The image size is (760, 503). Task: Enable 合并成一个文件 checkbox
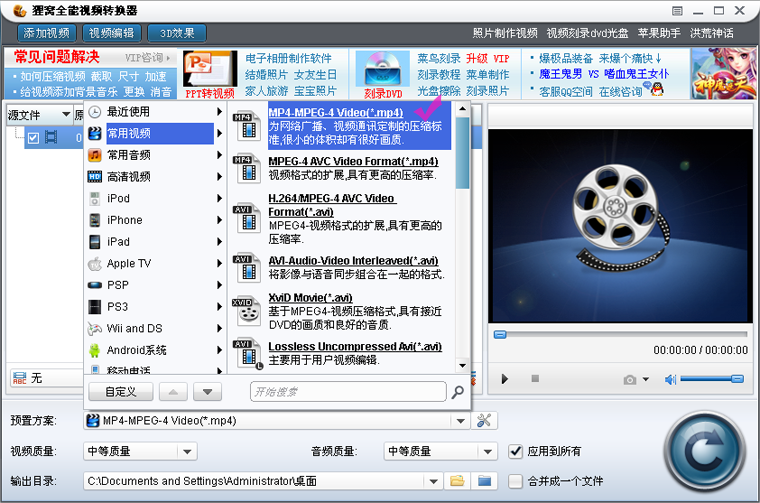point(515,481)
